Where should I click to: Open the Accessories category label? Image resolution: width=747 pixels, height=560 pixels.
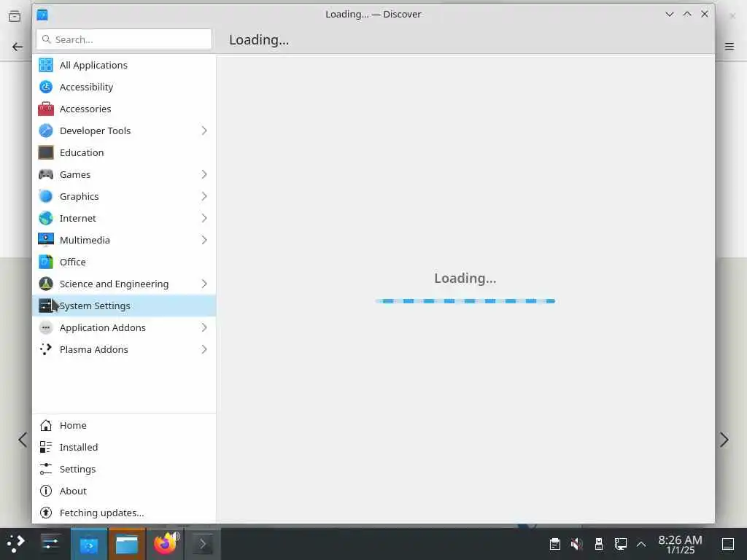click(x=85, y=109)
